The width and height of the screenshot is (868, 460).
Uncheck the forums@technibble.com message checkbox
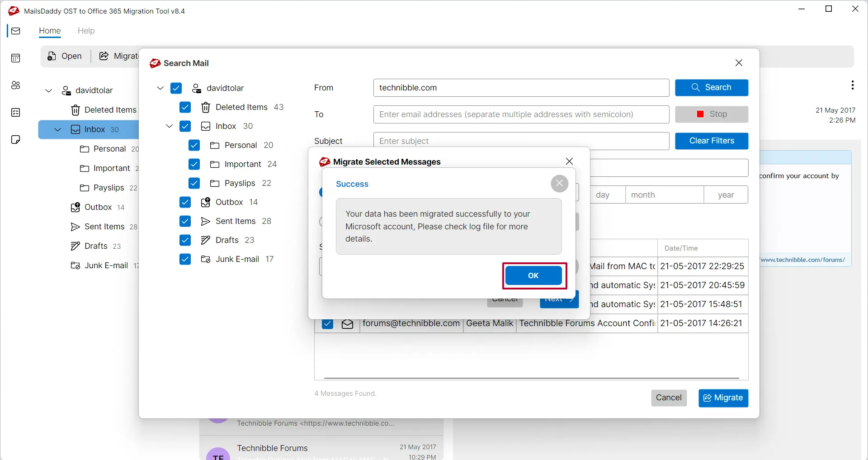coord(327,324)
